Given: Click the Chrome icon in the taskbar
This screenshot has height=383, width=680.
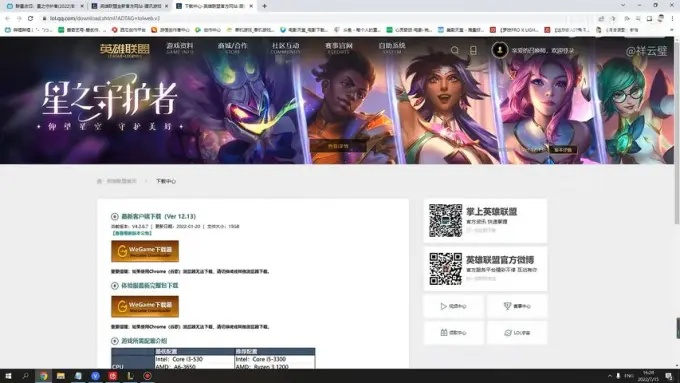Looking at the screenshot, I should click(x=43, y=376).
